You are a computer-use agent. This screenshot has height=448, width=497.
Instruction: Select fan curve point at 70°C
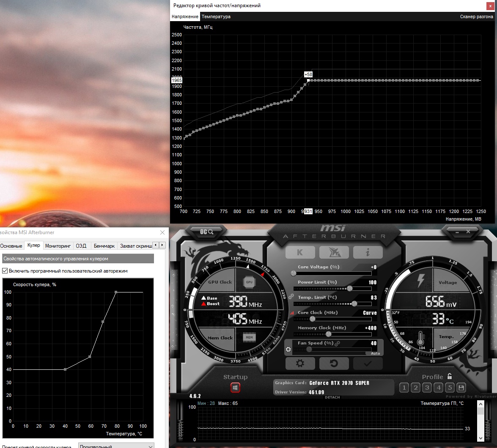(103, 322)
